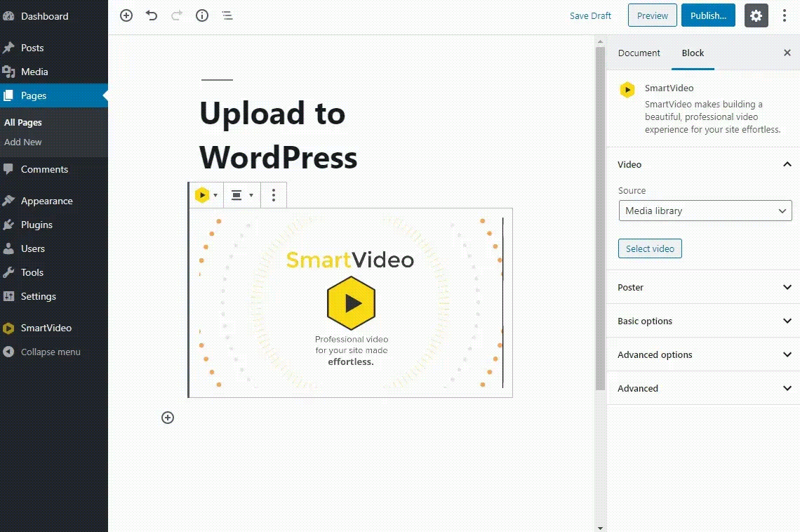This screenshot has width=800, height=532.
Task: Open the content structure info icon
Action: (202, 15)
